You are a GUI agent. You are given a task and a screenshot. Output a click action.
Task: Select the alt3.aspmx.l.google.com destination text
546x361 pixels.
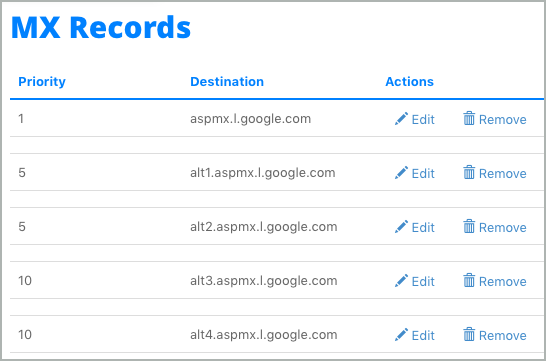tap(264, 281)
